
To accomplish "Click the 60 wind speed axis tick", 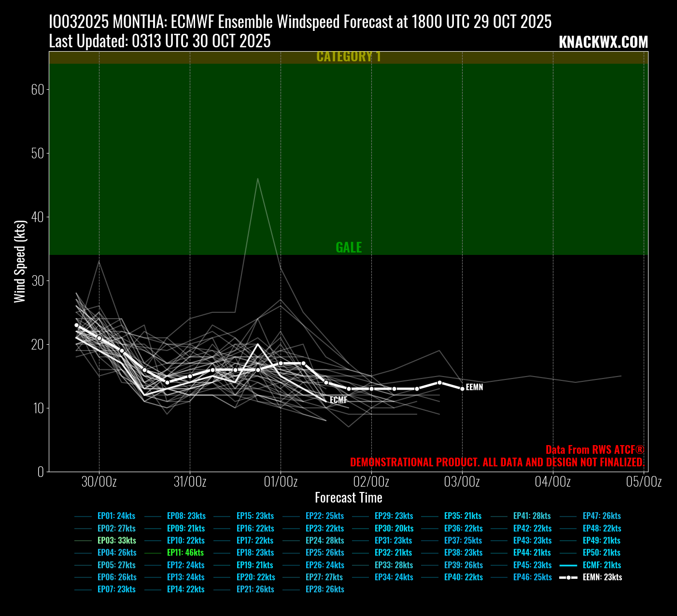I will (x=38, y=90).
